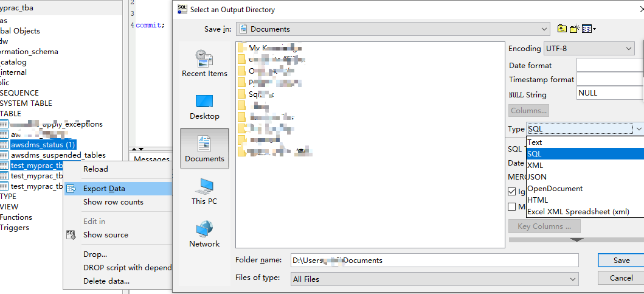Toggle the checked checkbox below MERGE
Viewport: 644px width, 294px height.
pyautogui.click(x=512, y=192)
